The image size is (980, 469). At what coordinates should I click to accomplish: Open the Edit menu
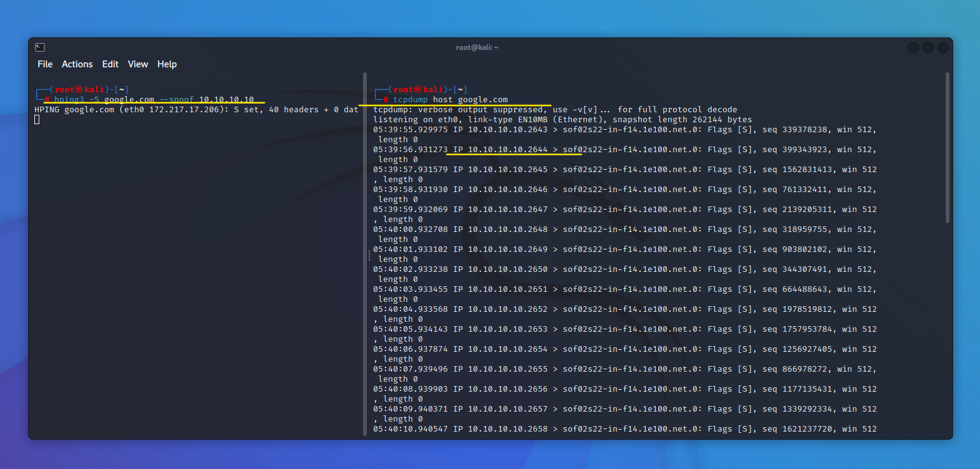110,64
